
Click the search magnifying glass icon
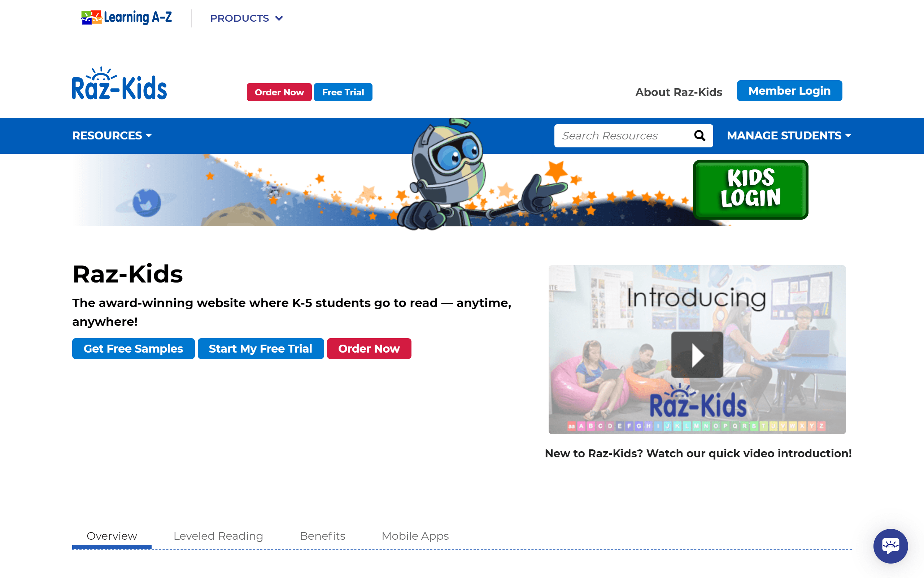pos(699,136)
